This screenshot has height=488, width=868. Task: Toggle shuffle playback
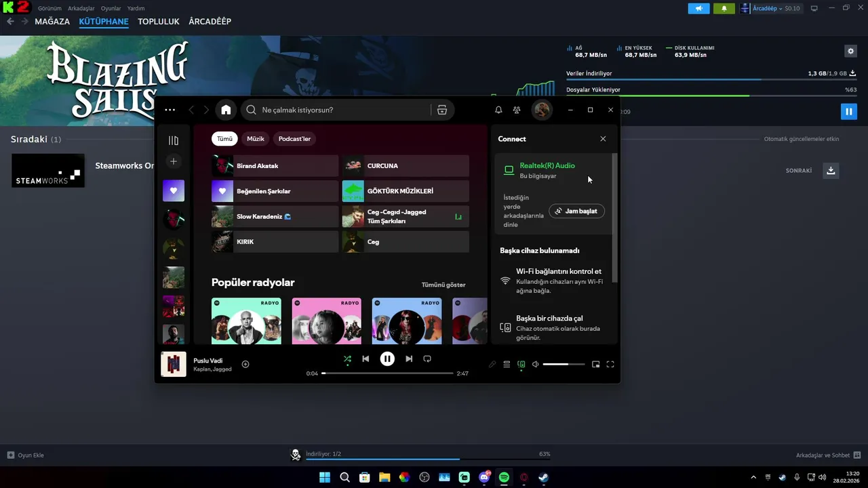(347, 359)
